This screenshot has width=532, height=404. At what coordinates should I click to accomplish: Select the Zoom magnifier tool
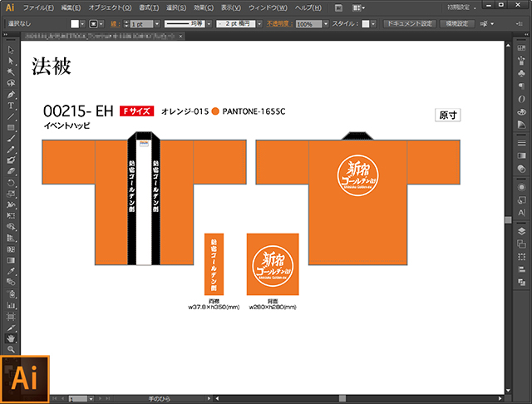coord(11,349)
